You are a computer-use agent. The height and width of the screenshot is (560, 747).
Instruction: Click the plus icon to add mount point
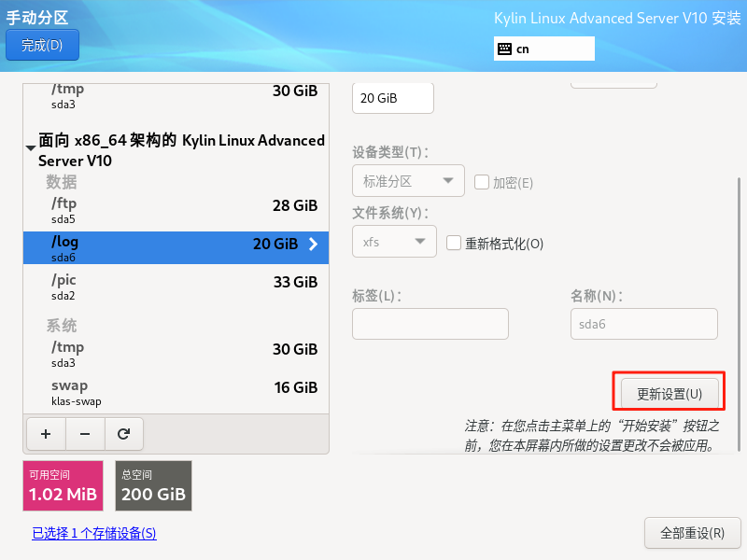pos(46,434)
